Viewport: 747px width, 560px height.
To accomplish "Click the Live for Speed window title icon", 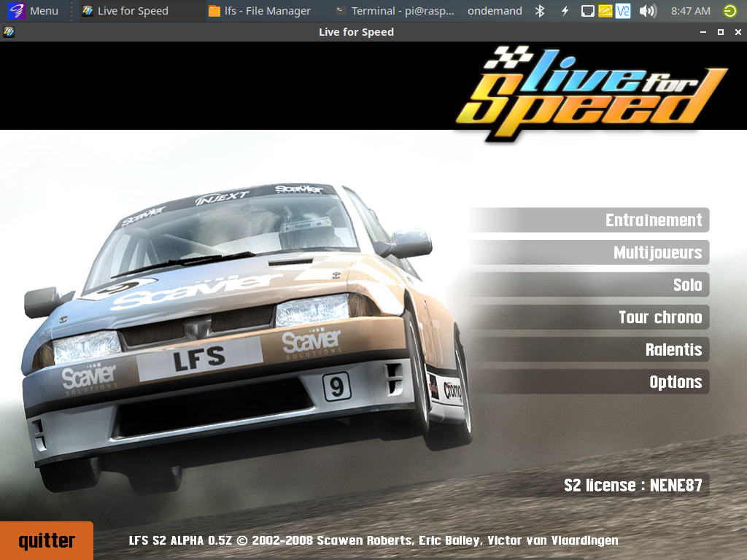I will 9,32.
